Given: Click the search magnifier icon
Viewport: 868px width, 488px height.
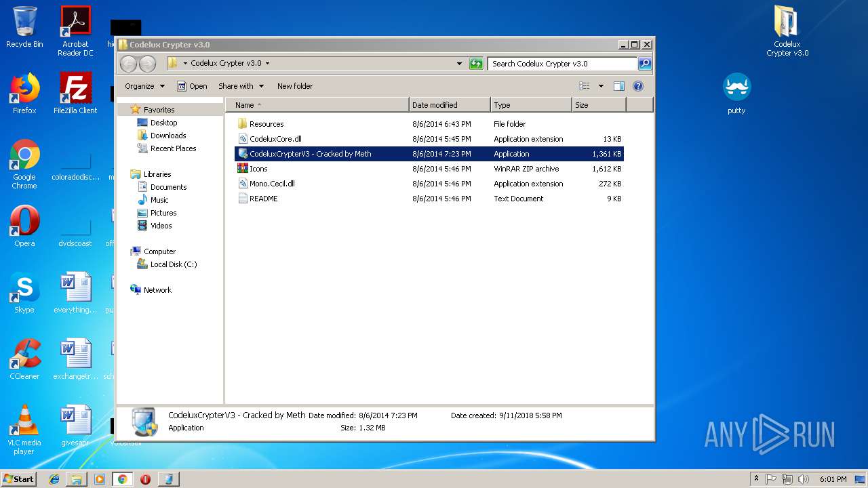Looking at the screenshot, I should pyautogui.click(x=645, y=64).
